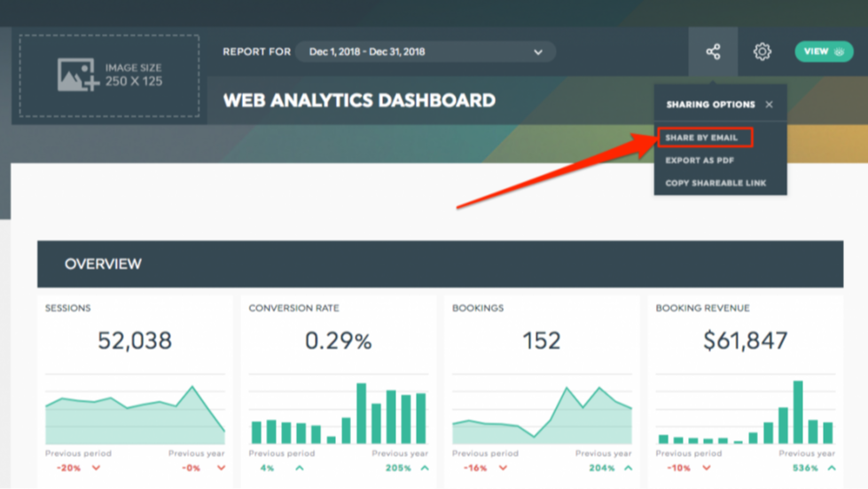Viewport: 868px width, 489px height.
Task: Open settings with the gear icon
Action: point(762,51)
